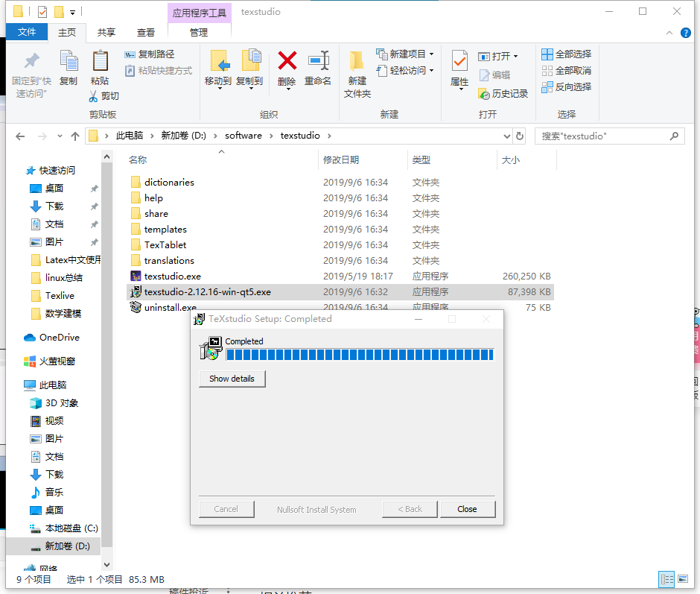The image size is (700, 594).
Task: Click Copy path (复制路径) command
Action: 150,54
